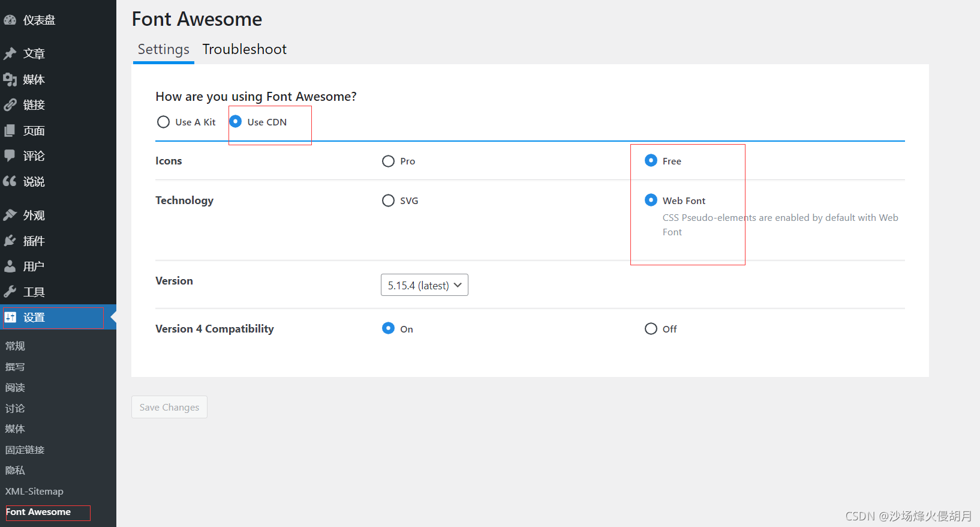The height and width of the screenshot is (527, 980).
Task: Click the Technology row label
Action: 184,200
